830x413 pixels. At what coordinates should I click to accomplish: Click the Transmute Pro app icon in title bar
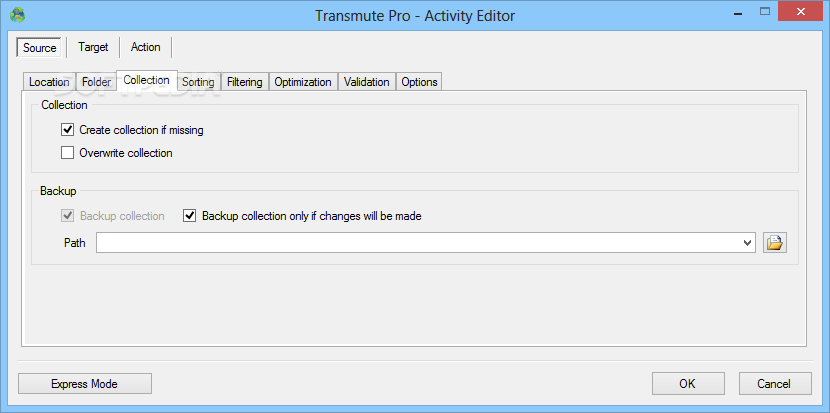[17, 14]
